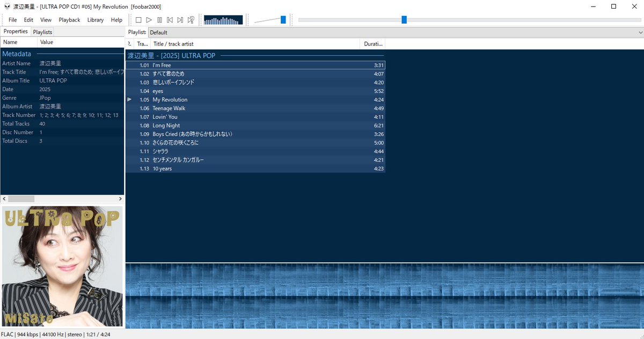Open the View menu
Viewport: 644px width, 339px height.
coord(46,20)
